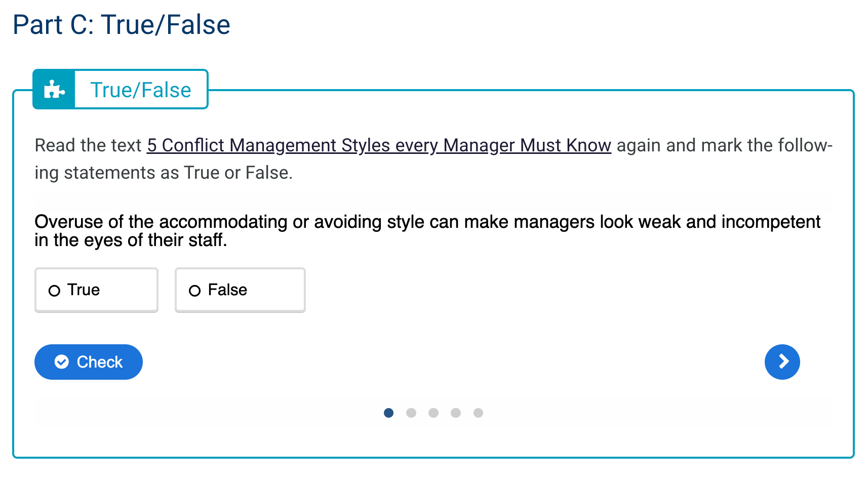868x482 pixels.
Task: Click the "Read the text" instruction paragraph
Action: coord(433,159)
